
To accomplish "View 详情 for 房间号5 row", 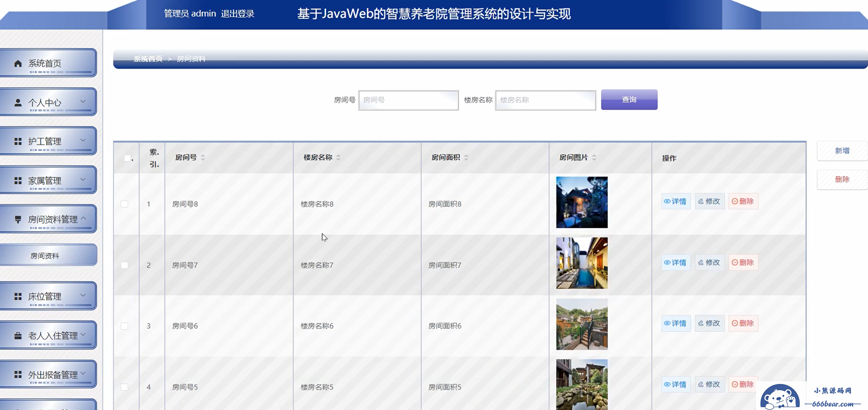I will tap(675, 384).
